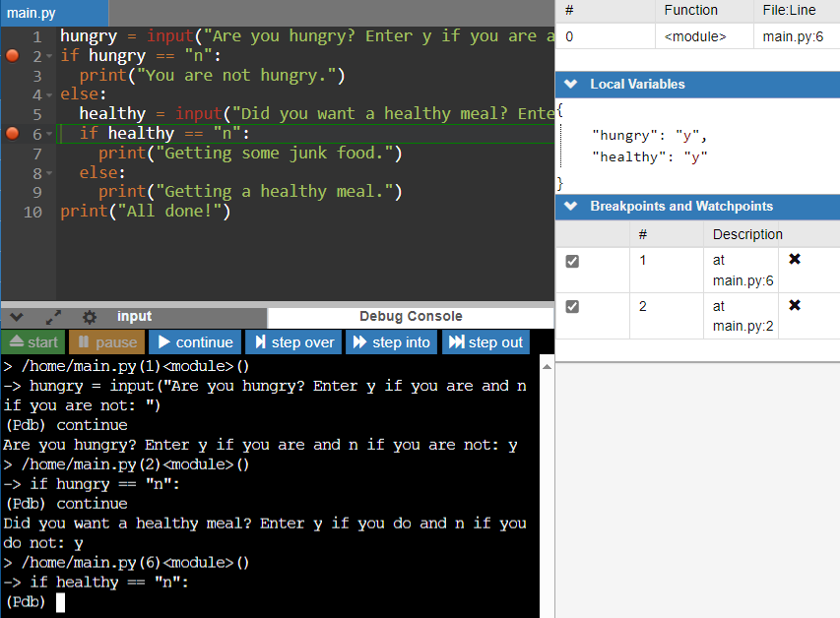This screenshot has height=618, width=840.
Task: Click the breakpoint dot on line 2
Action: tap(12, 56)
